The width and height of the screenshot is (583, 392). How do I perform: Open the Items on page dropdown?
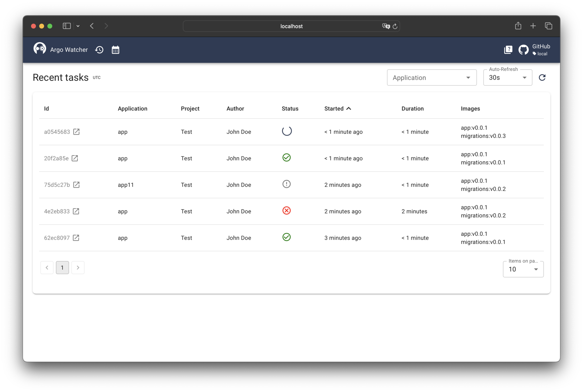pos(523,269)
